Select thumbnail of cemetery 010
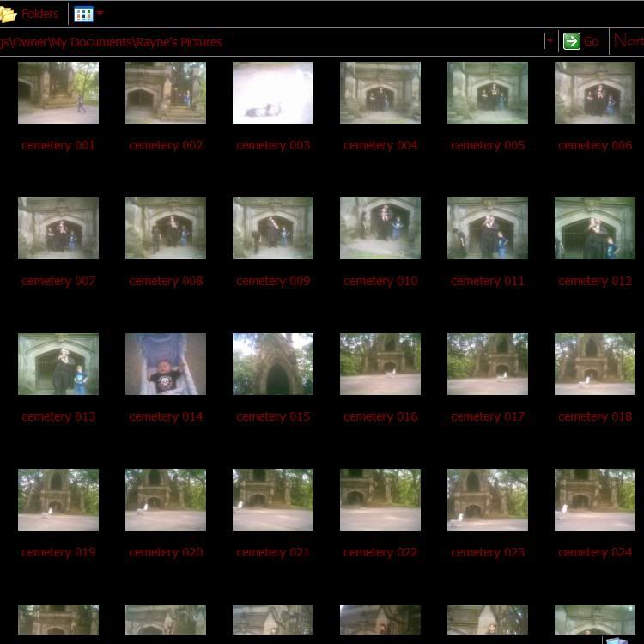The width and height of the screenshot is (644, 644). pos(380,228)
